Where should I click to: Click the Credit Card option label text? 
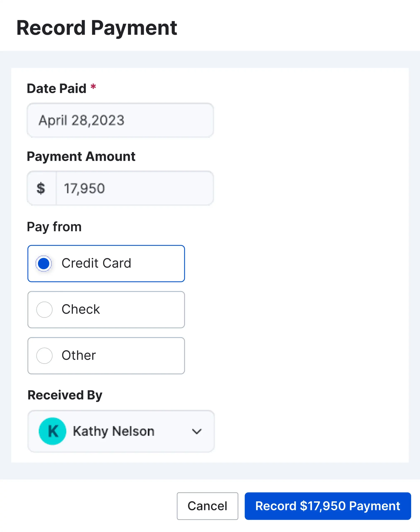tap(96, 263)
